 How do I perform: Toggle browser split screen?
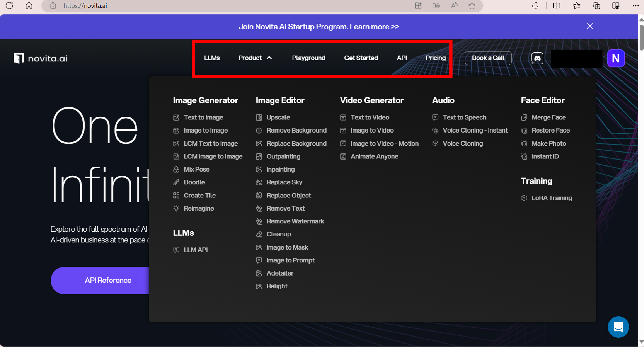(557, 6)
